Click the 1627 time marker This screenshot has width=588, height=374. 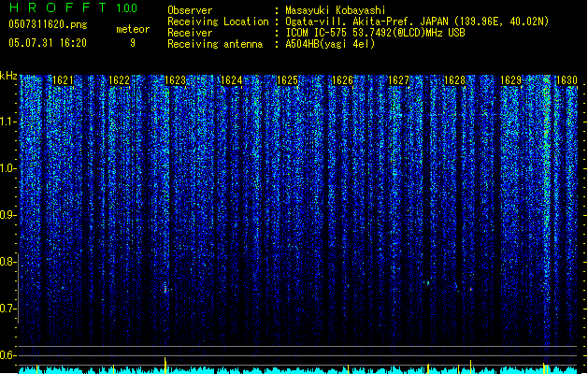[x=398, y=80]
